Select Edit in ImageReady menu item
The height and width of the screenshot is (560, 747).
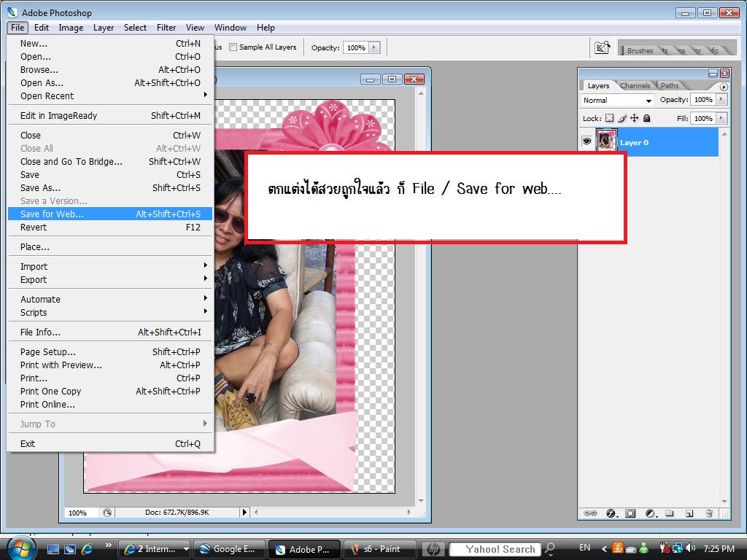click(109, 116)
